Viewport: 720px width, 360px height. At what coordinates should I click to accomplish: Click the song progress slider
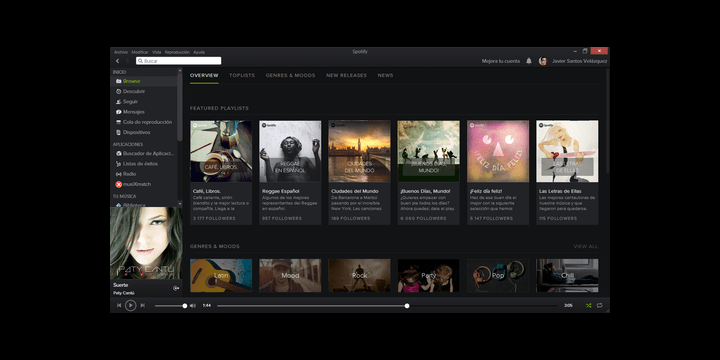click(388, 305)
